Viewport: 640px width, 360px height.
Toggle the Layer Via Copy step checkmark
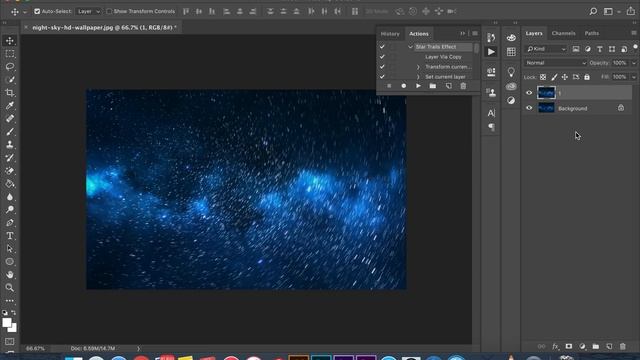(382, 57)
